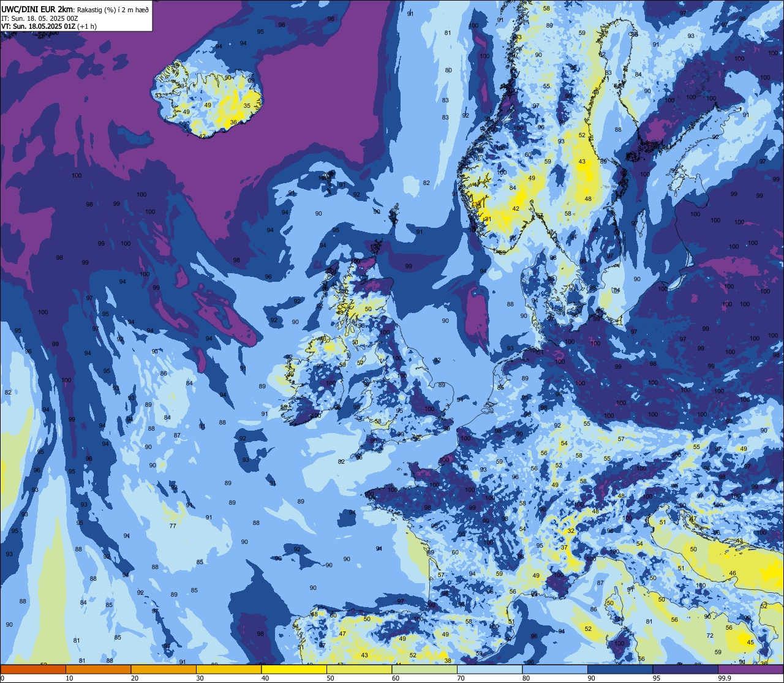The image size is (784, 683).
Task: Click the 95–99.9 dark navy legend segment
Action: point(685,670)
